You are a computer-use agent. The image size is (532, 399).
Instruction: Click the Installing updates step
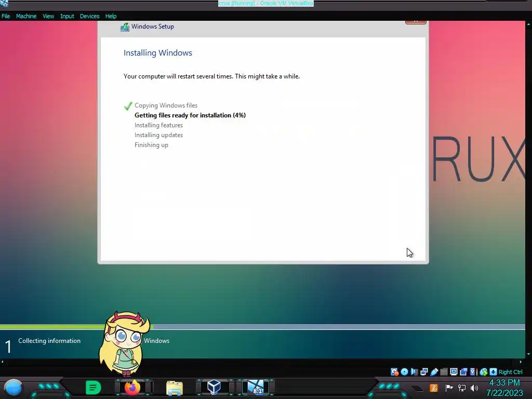[x=158, y=135]
